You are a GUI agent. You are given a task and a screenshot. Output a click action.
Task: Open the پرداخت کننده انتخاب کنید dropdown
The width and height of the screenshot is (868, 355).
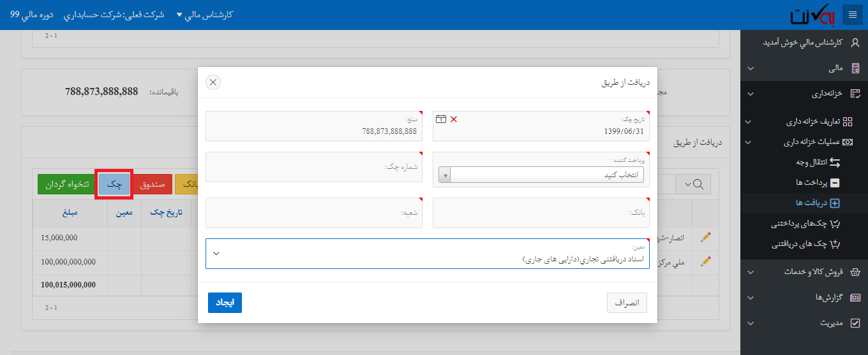point(541,175)
